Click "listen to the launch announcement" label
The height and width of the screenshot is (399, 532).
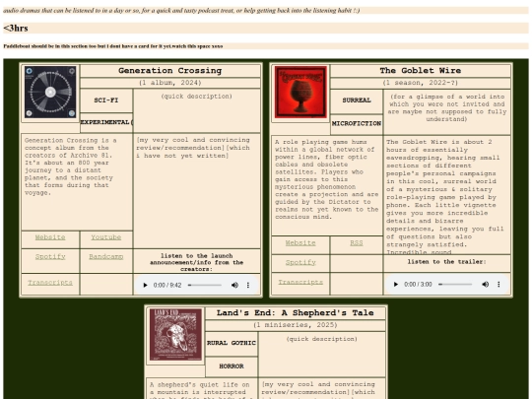point(197,262)
